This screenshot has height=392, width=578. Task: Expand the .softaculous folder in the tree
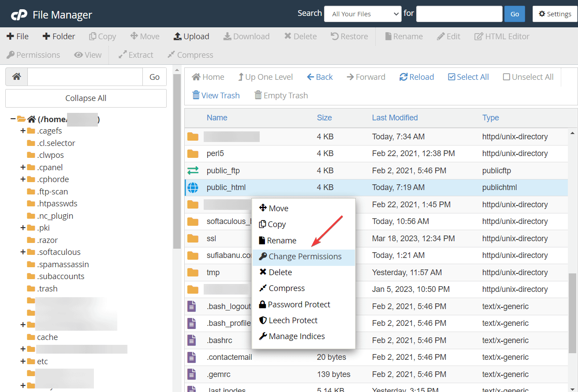coord(22,252)
